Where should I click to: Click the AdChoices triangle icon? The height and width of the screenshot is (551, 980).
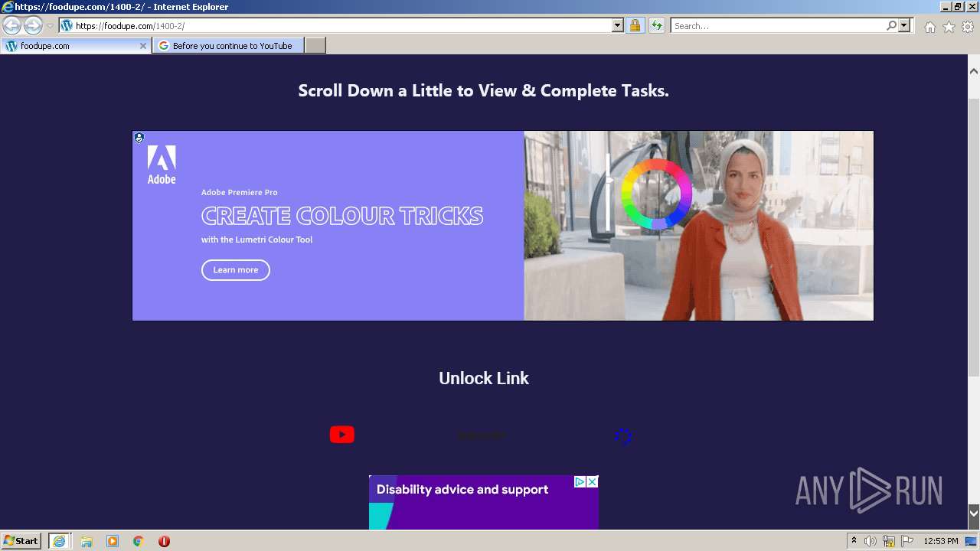click(580, 481)
